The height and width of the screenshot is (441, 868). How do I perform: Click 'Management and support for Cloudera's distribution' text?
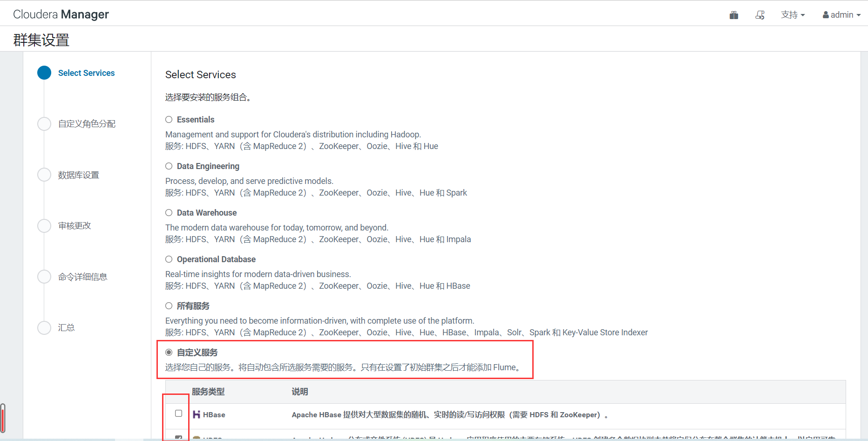click(x=293, y=135)
